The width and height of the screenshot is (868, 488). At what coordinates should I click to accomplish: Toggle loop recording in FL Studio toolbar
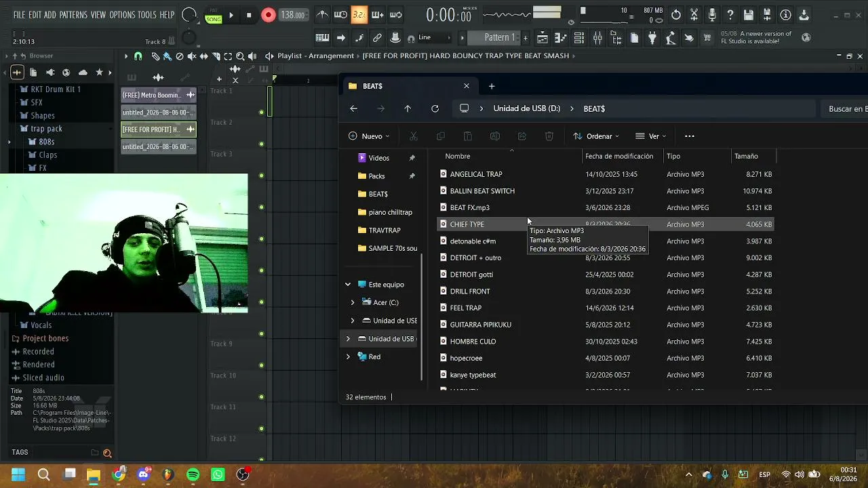click(396, 15)
